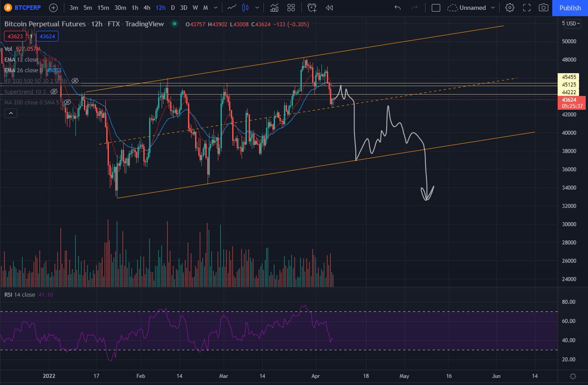This screenshot has width=588, height=385.
Task: Toggle visibility eye of MA 200 indicator
Action: pyautogui.click(x=68, y=102)
